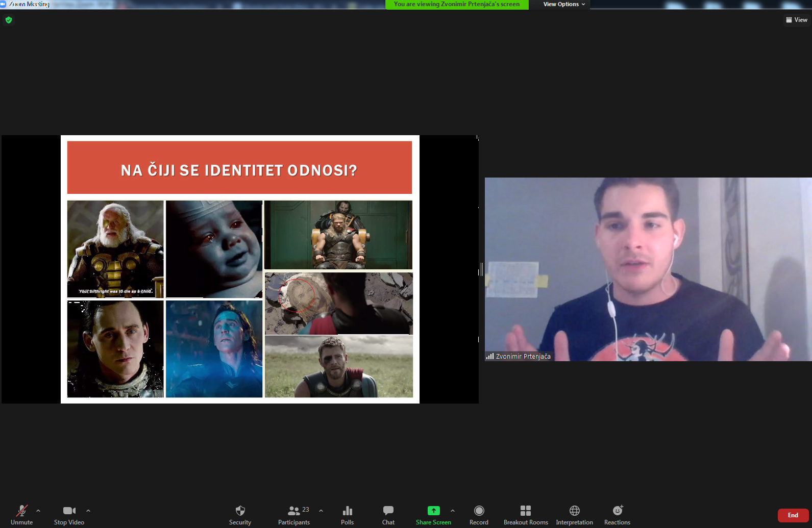The image size is (812, 528).
Task: Start sharing your screen
Action: click(x=433, y=515)
